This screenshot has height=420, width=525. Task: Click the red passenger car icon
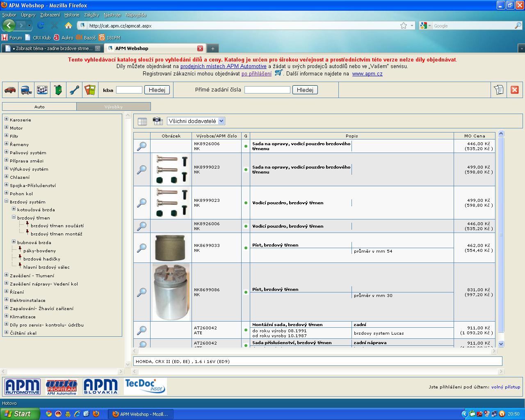[10, 90]
